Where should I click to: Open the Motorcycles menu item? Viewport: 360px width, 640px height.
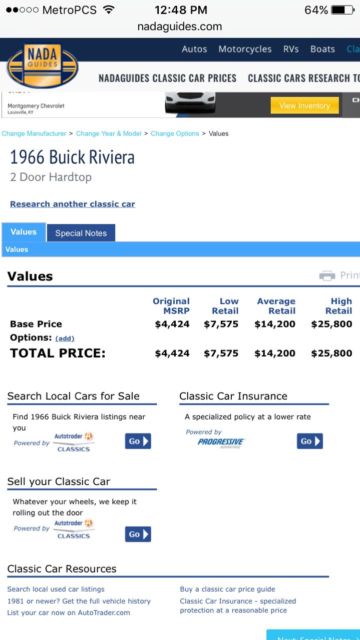pyautogui.click(x=245, y=49)
